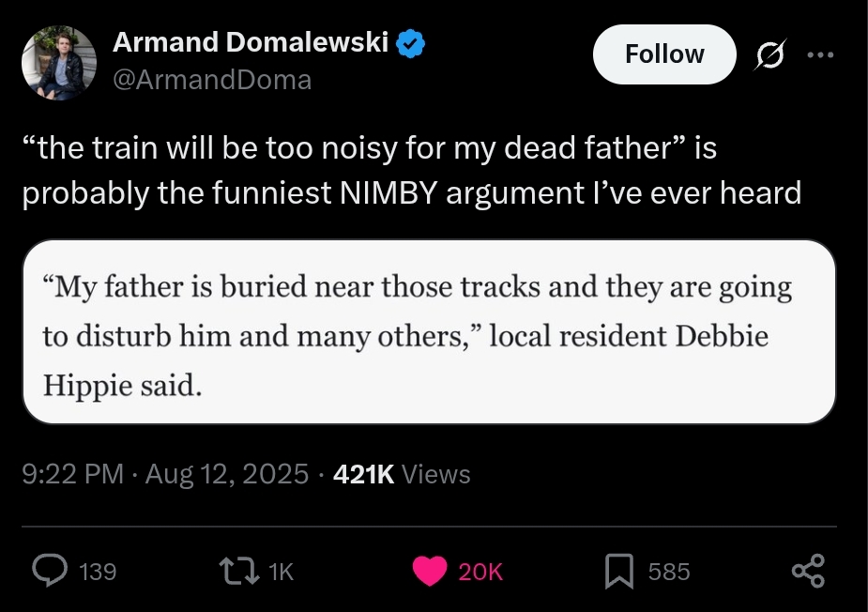Click the reply speech bubble icon

coord(48,571)
